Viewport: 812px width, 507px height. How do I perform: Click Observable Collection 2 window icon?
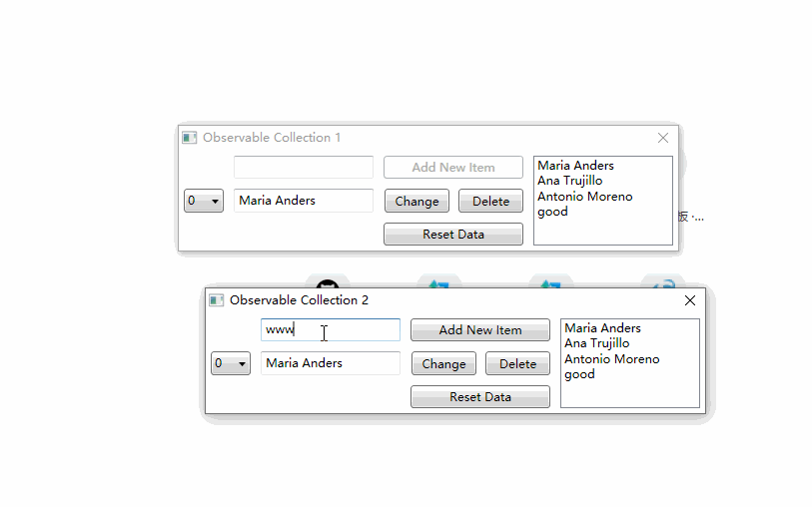(x=217, y=300)
